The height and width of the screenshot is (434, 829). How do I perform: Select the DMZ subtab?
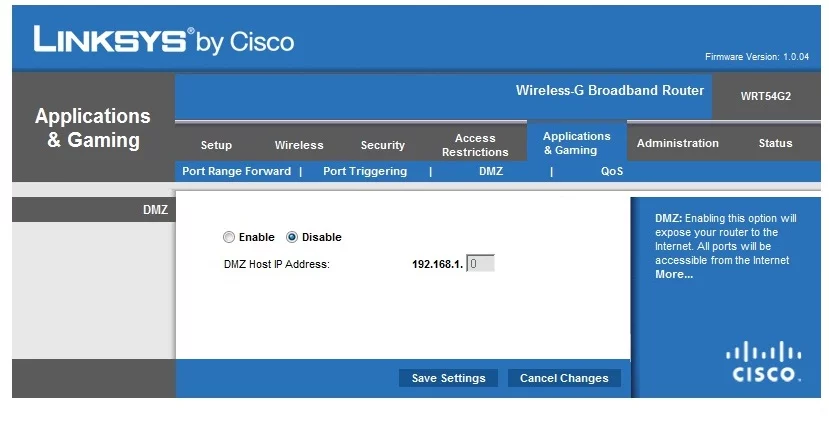coord(490,171)
